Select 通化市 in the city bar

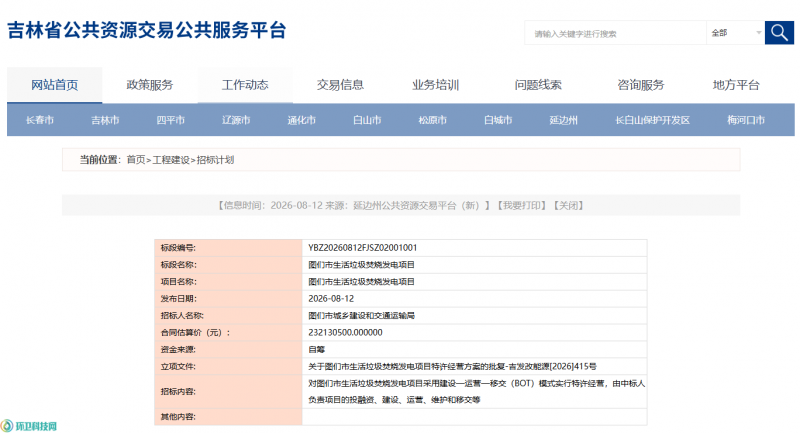(302, 120)
